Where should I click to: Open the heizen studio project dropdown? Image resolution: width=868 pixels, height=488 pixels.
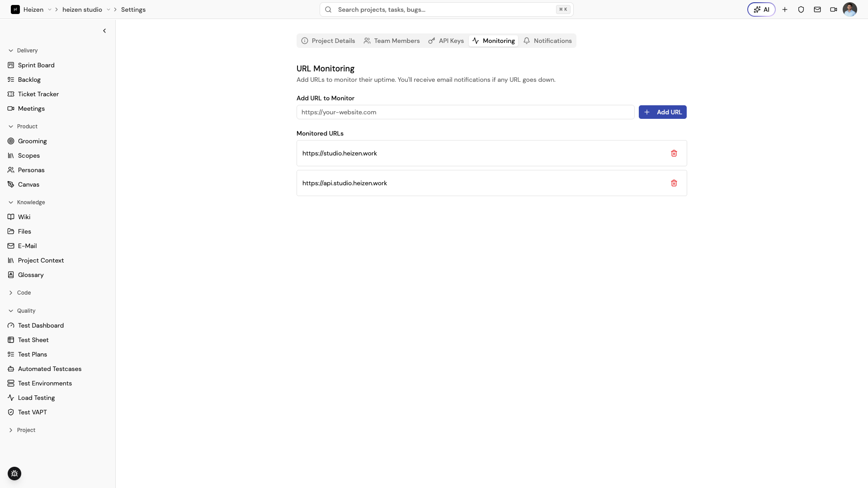click(x=108, y=9)
